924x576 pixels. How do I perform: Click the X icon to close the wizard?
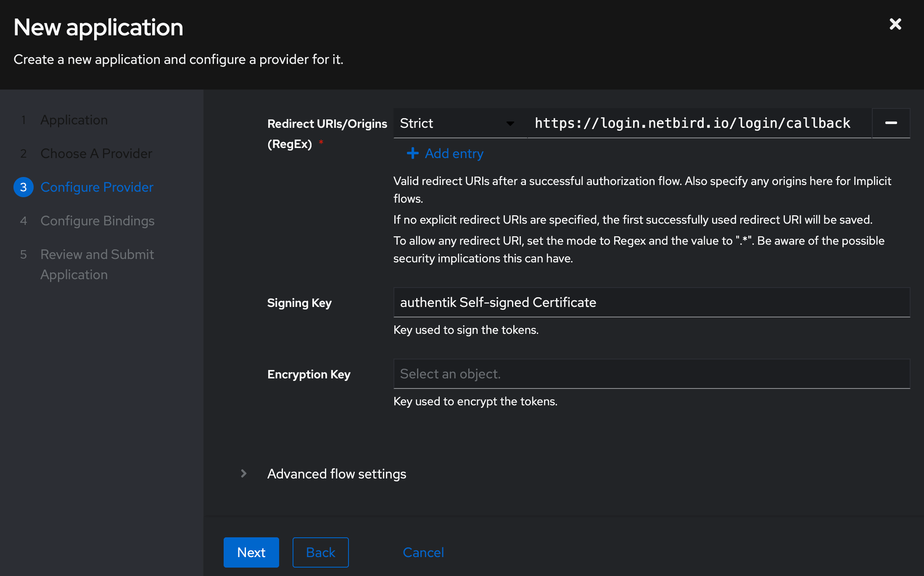(896, 24)
